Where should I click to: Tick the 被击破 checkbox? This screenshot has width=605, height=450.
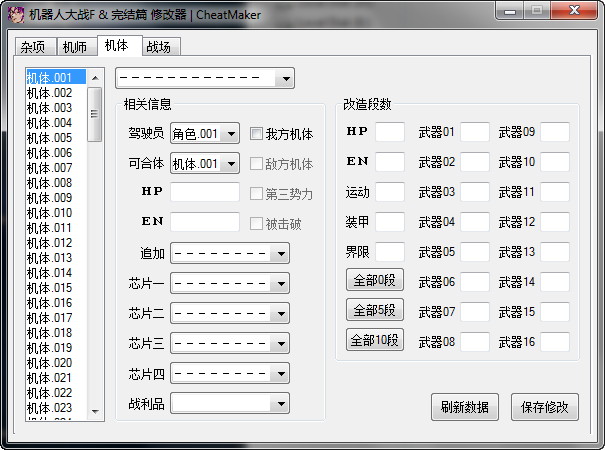[x=257, y=223]
